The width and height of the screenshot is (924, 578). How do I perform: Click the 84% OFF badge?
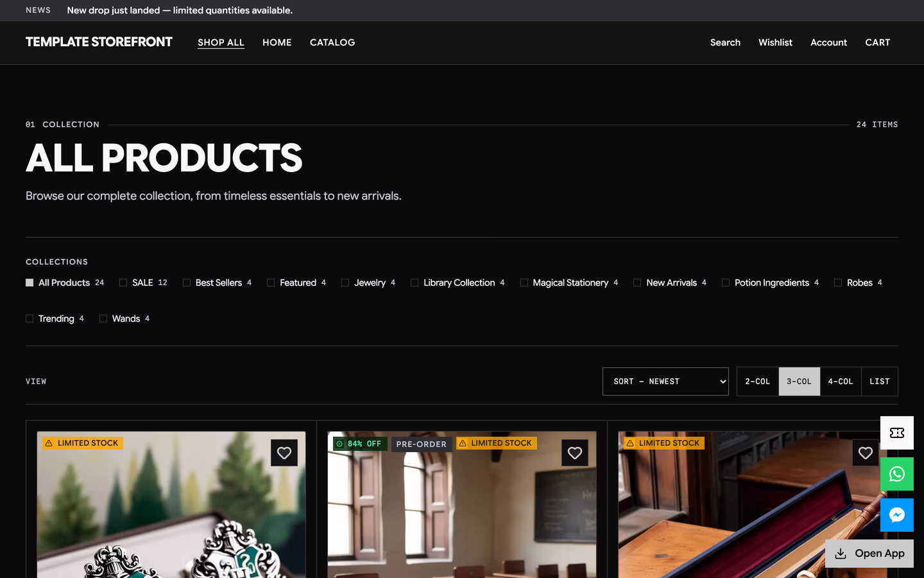click(x=360, y=444)
